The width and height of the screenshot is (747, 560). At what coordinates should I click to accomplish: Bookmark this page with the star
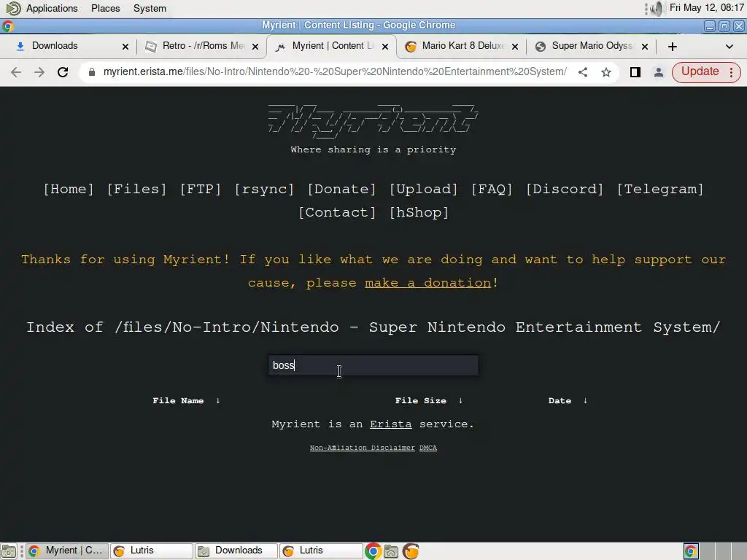pyautogui.click(x=606, y=72)
